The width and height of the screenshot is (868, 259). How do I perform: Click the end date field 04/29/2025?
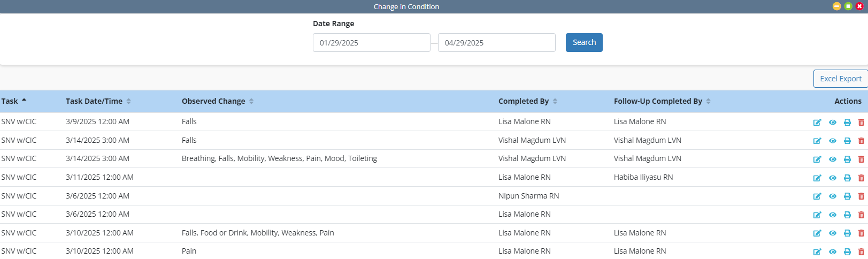[496, 43]
